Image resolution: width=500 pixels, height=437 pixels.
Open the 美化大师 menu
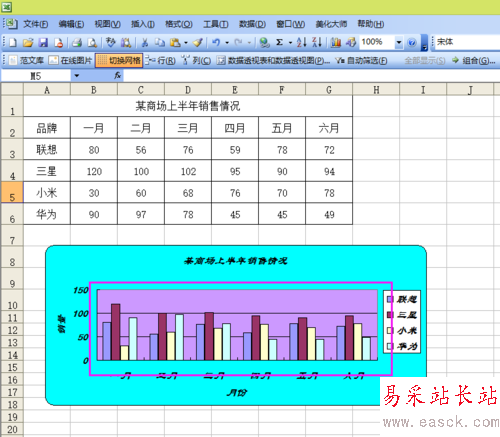(x=331, y=24)
